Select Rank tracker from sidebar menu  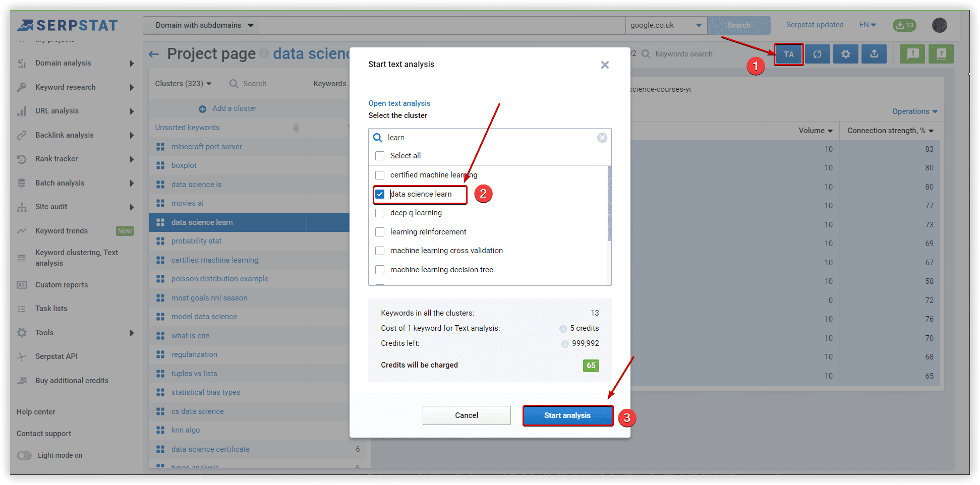[x=56, y=159]
